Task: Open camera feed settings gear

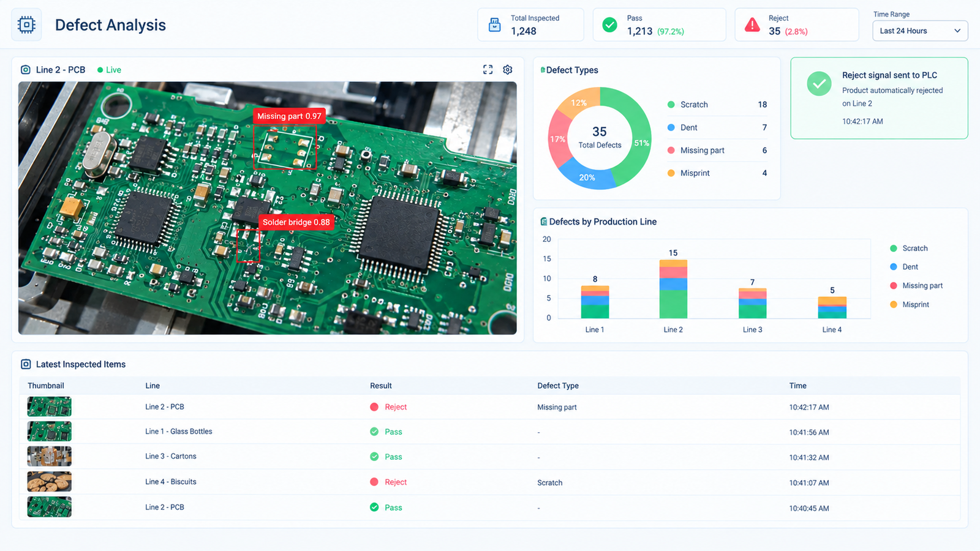Action: pos(508,70)
